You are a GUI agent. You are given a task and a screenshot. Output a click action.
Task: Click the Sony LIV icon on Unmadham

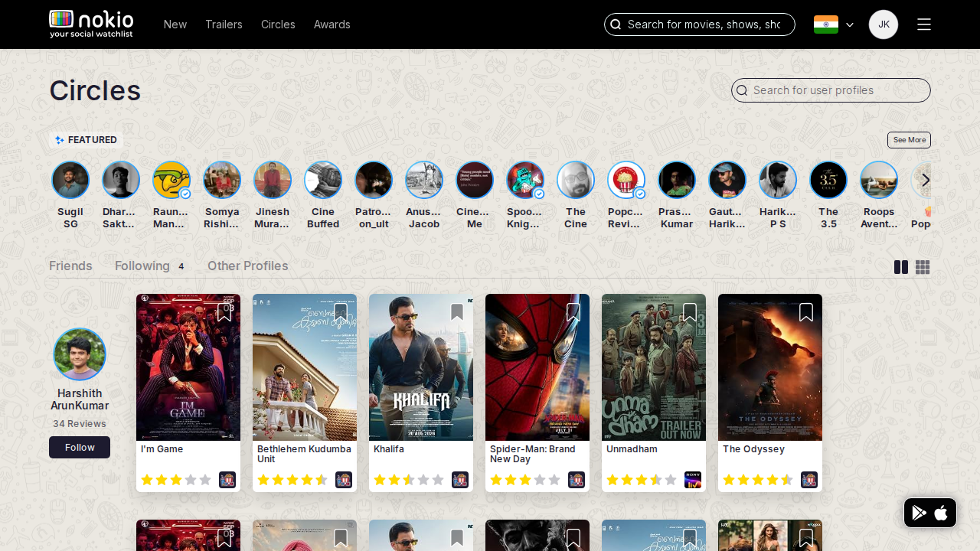[x=693, y=480]
